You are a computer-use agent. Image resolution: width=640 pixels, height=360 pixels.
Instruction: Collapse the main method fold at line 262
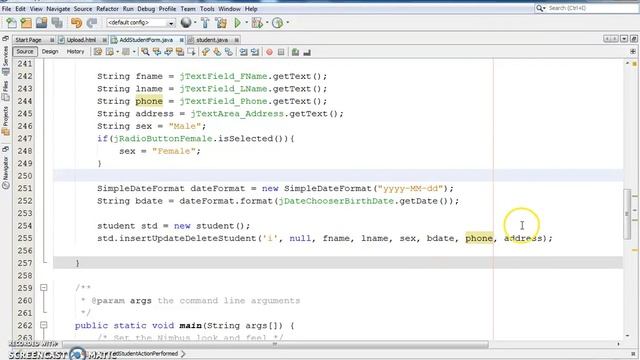pos(44,325)
